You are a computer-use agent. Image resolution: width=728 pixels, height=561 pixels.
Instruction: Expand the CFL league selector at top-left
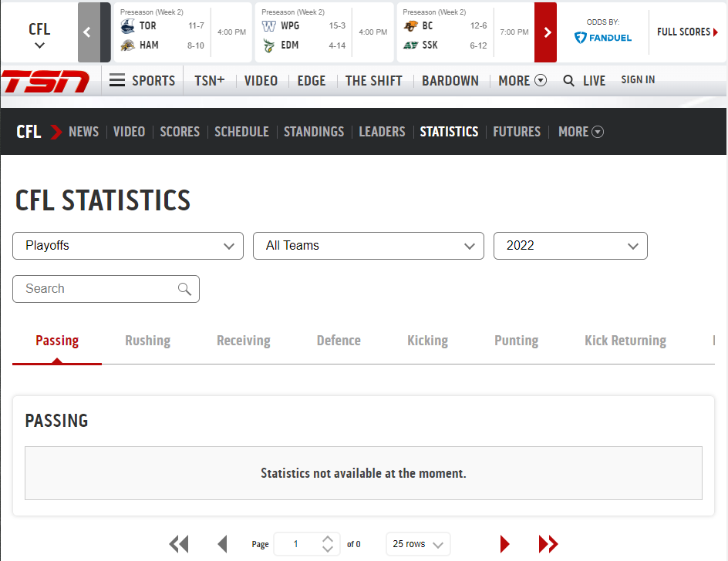tap(39, 35)
